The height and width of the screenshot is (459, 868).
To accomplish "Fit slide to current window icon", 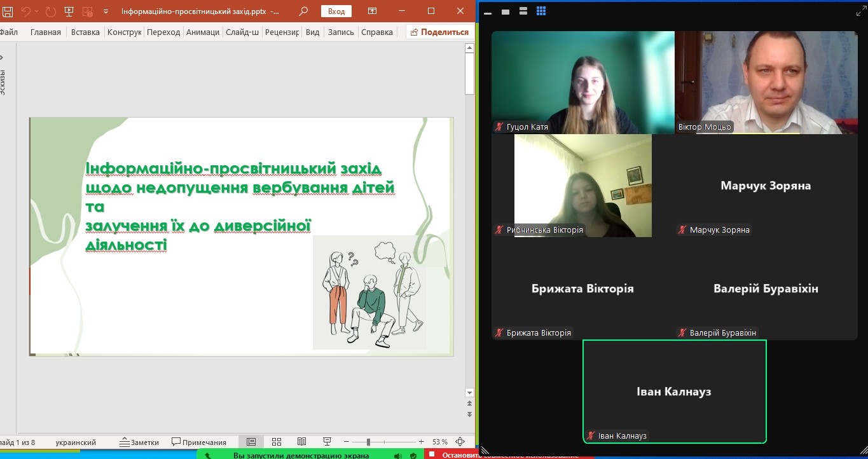I will click(460, 442).
